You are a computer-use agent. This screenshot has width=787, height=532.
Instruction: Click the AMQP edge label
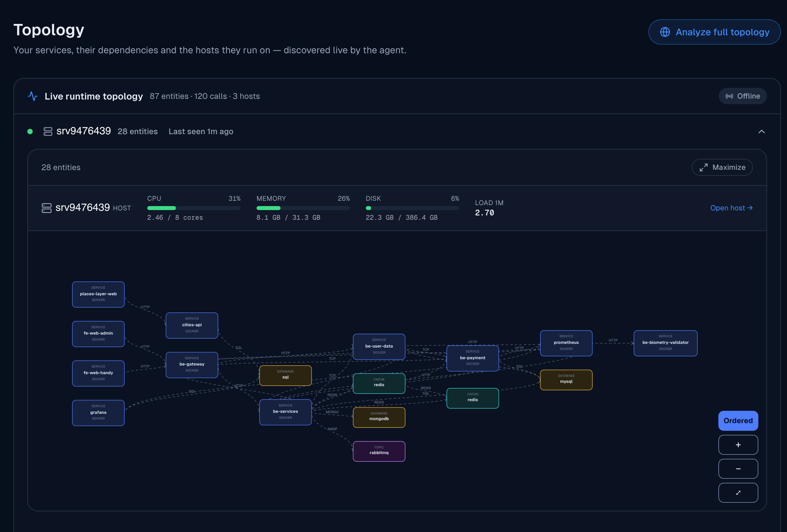[x=332, y=429]
